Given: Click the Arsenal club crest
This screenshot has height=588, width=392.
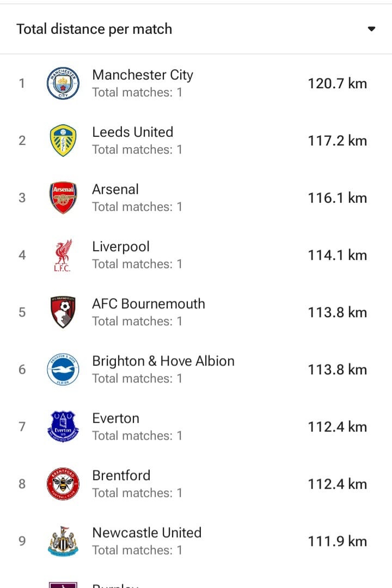Looking at the screenshot, I should click(63, 198).
